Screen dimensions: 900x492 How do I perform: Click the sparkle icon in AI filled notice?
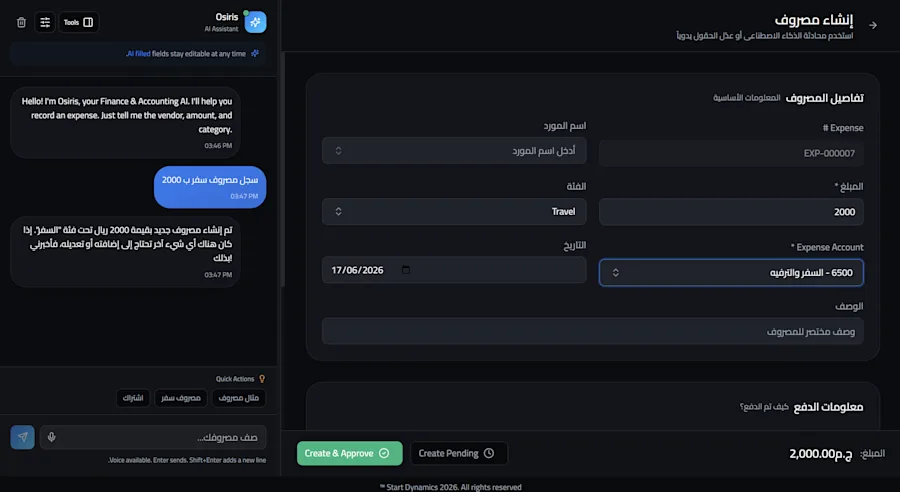pyautogui.click(x=255, y=53)
